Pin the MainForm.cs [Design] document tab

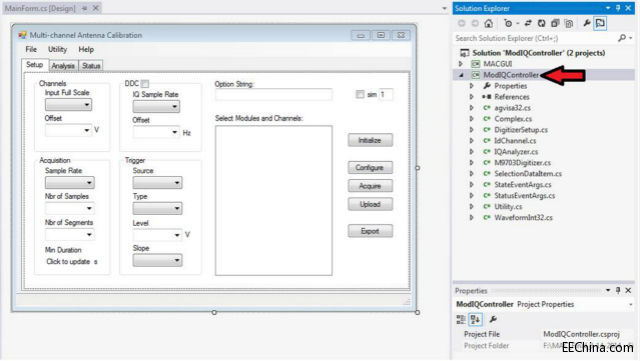[x=84, y=8]
